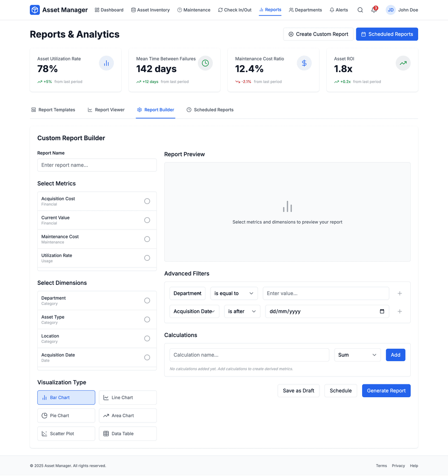The height and width of the screenshot is (476, 448).
Task: Open search via the magnifying glass icon
Action: (360, 10)
